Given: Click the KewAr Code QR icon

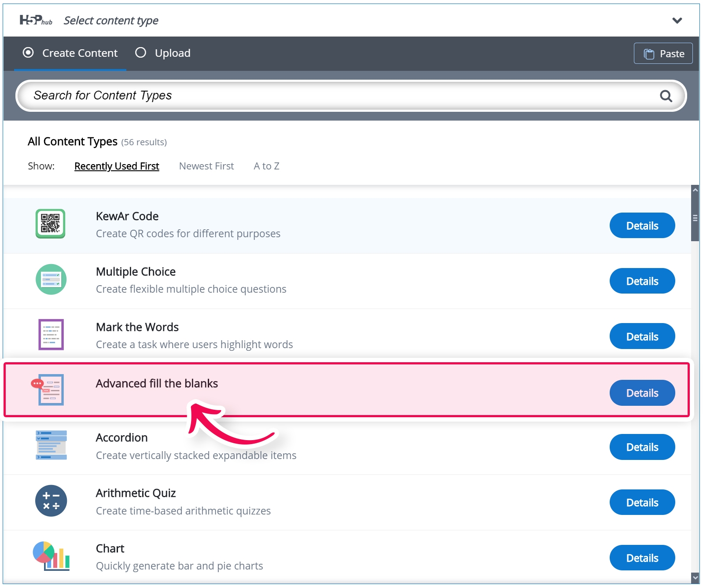Looking at the screenshot, I should 51,224.
